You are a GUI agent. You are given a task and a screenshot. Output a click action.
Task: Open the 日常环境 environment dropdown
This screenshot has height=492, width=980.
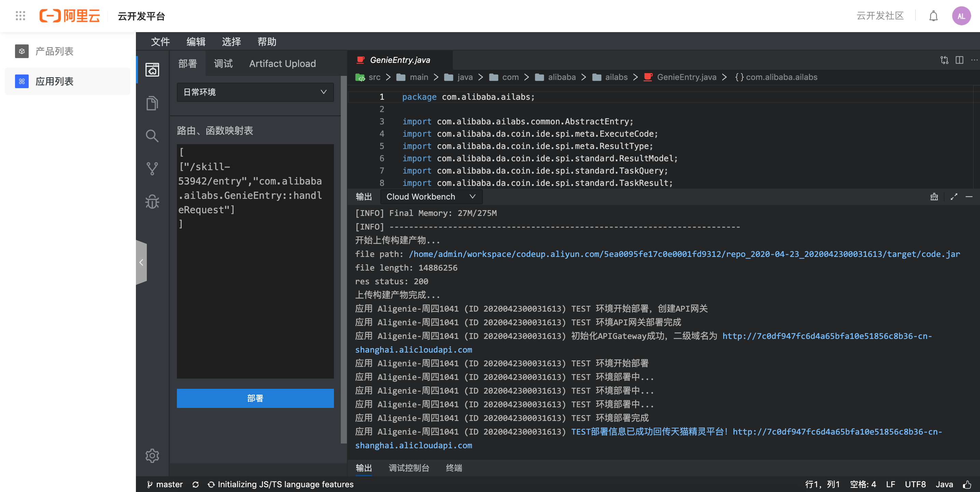point(255,92)
